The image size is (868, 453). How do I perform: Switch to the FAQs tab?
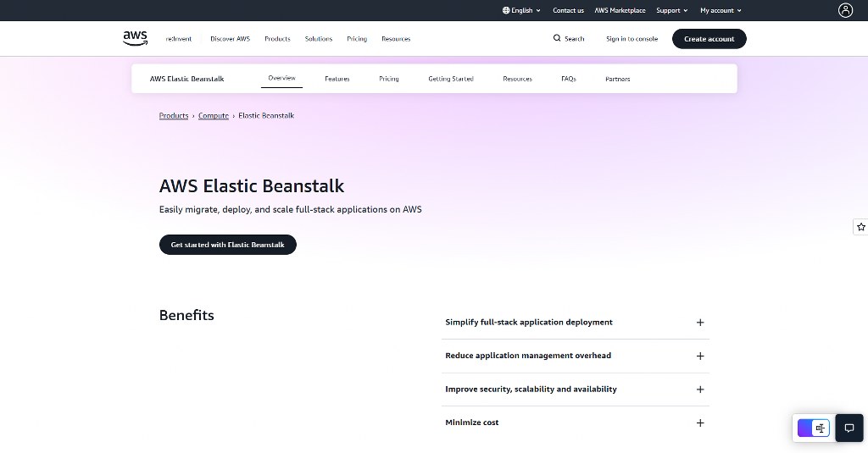[569, 79]
